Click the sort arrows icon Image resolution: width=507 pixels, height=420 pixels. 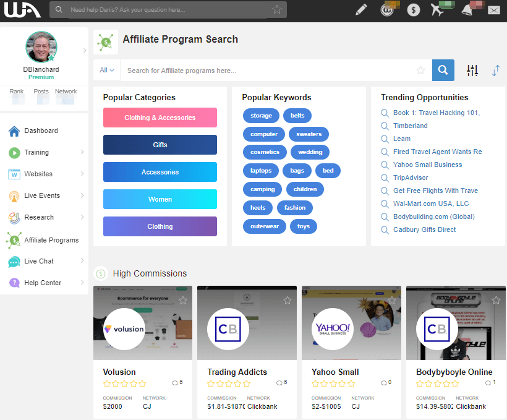point(496,71)
